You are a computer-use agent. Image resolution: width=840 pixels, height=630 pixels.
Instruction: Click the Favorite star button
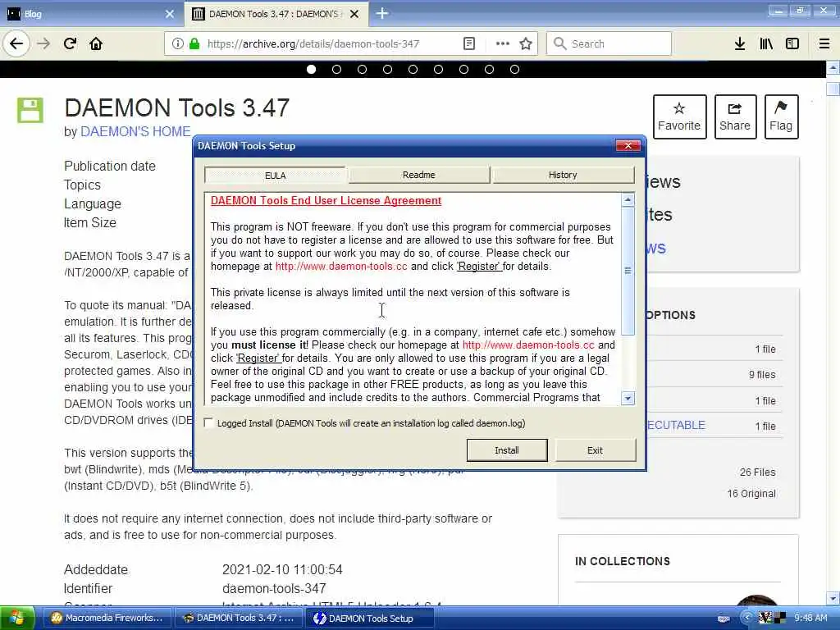click(679, 116)
